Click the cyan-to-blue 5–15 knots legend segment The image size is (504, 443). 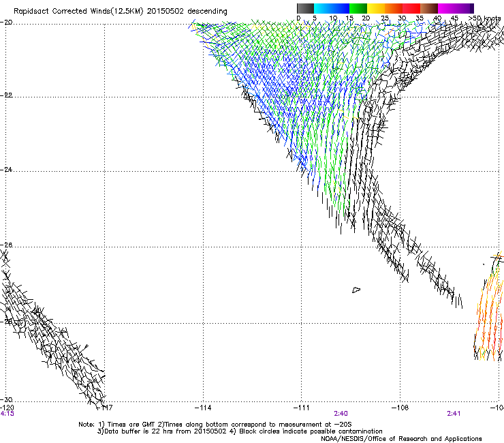tap(332, 8)
